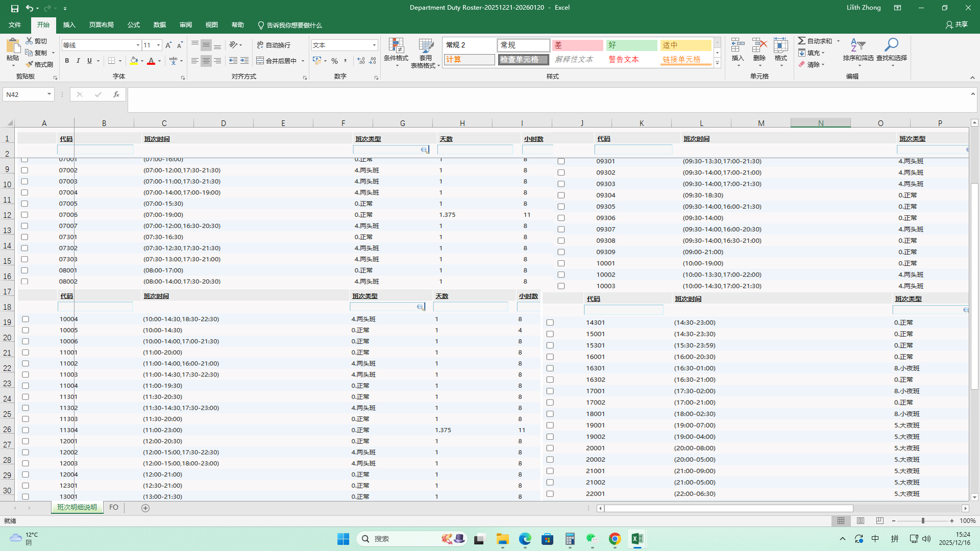This screenshot has height=551, width=980.
Task: Click the 共享 share button
Action: tap(957, 24)
